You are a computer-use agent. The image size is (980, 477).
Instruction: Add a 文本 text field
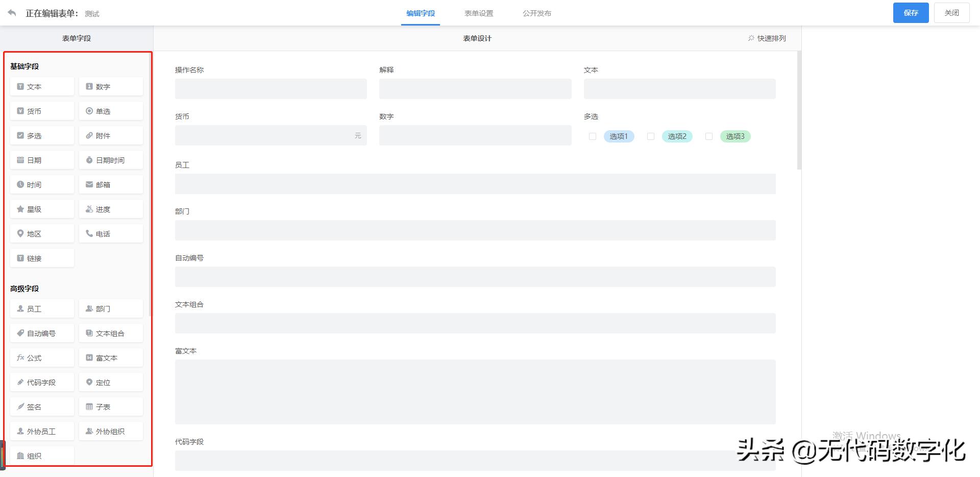(x=42, y=87)
